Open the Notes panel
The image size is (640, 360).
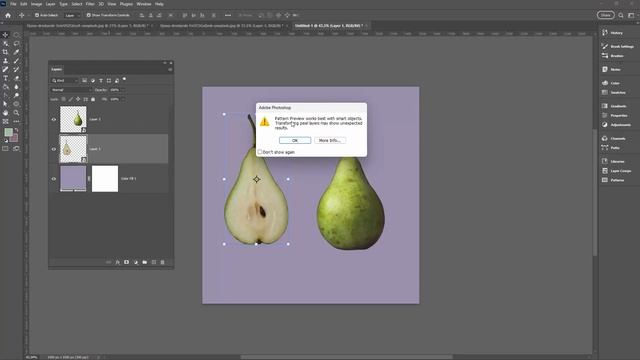point(611,69)
